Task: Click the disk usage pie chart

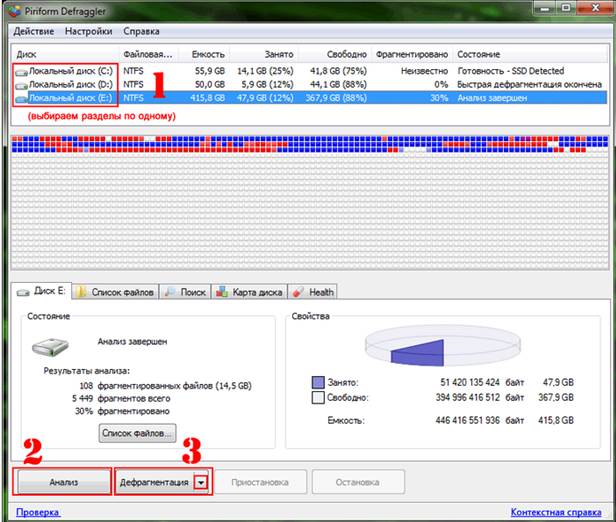Action: pyautogui.click(x=443, y=346)
